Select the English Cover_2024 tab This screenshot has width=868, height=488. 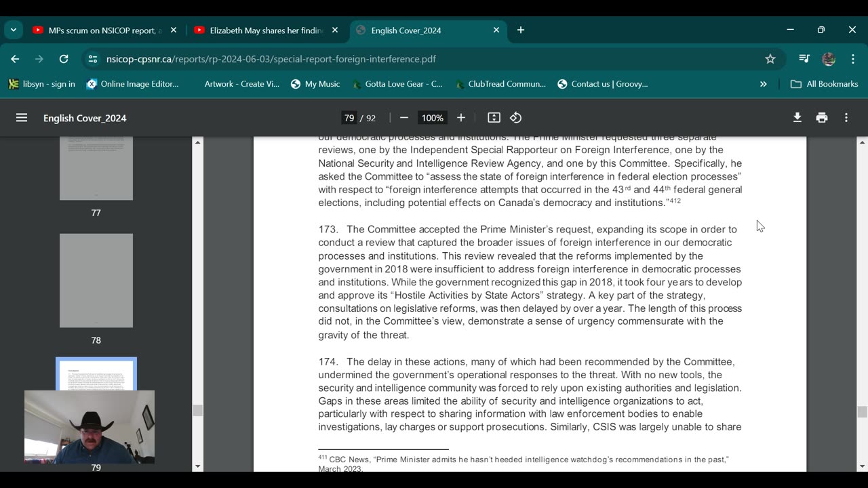tap(427, 30)
